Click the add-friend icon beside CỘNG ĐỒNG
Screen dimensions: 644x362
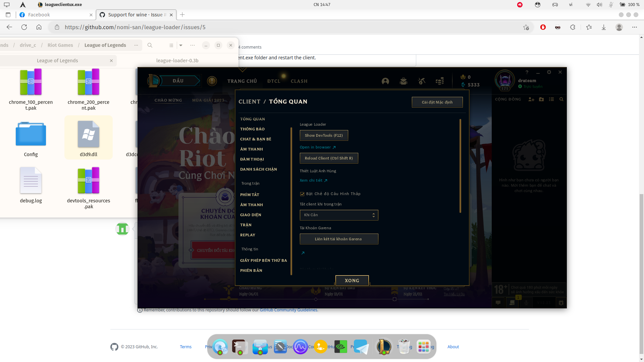pos(531,100)
